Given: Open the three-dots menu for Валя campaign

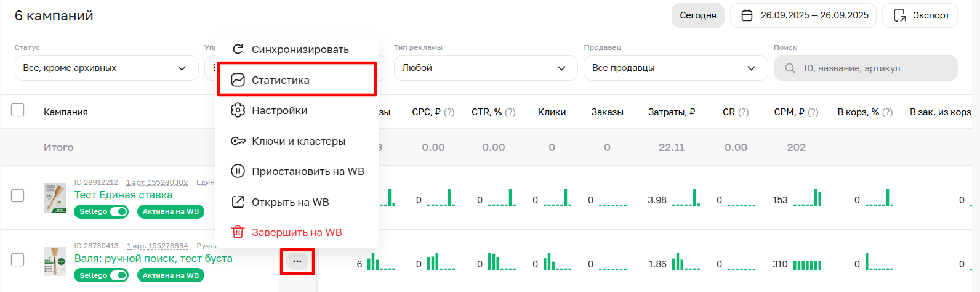Looking at the screenshot, I should pyautogui.click(x=297, y=261).
